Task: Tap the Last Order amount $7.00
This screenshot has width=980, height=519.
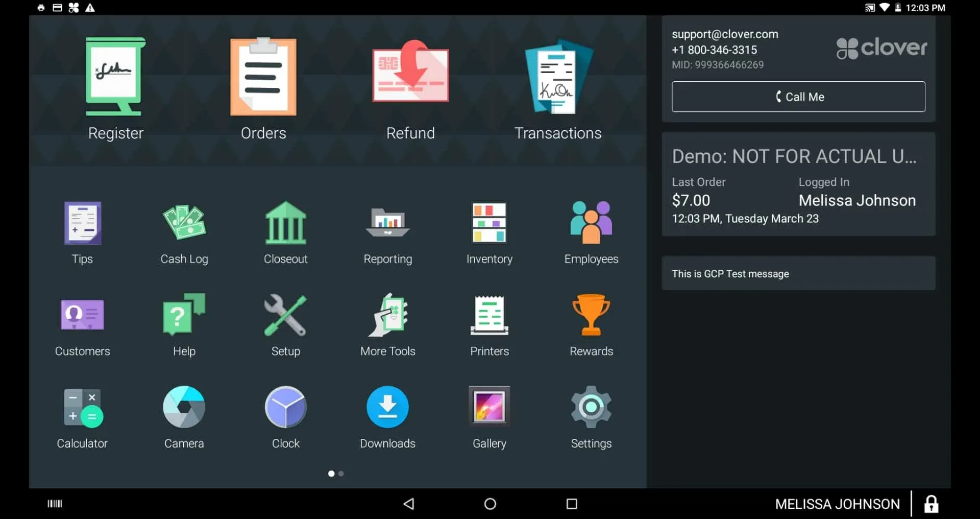Action: [x=691, y=200]
